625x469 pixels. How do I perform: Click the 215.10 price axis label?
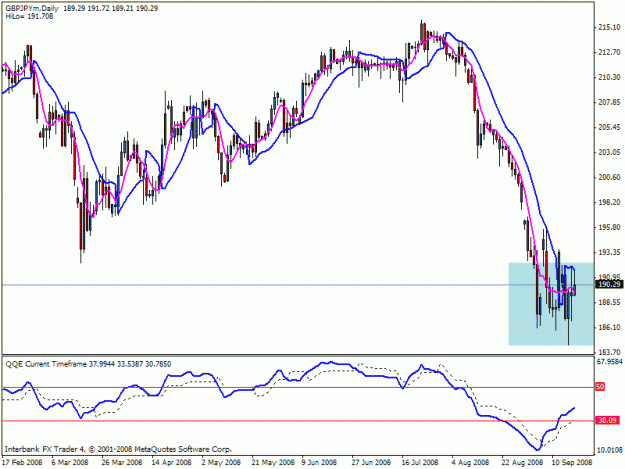[x=609, y=27]
